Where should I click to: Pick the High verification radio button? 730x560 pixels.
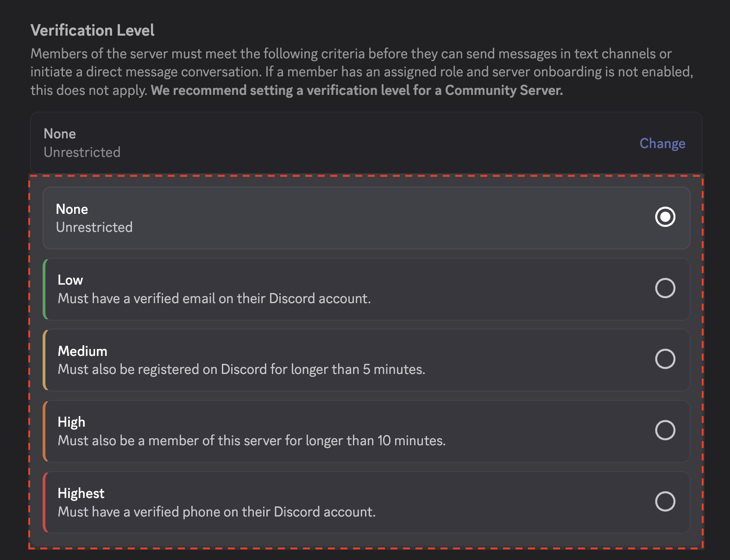coord(665,430)
